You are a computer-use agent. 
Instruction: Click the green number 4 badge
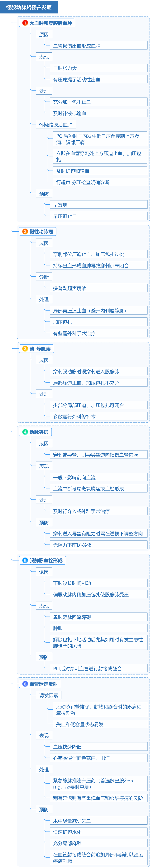[x=25, y=432]
